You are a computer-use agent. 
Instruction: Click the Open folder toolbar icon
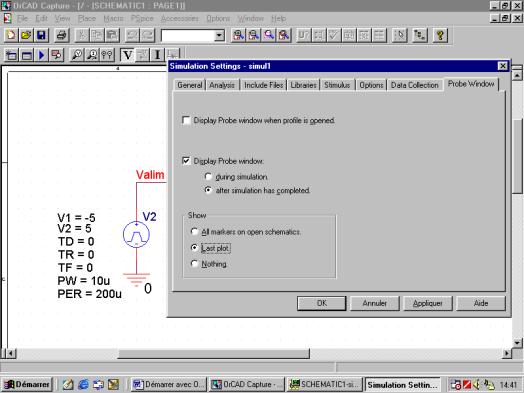tap(26, 35)
